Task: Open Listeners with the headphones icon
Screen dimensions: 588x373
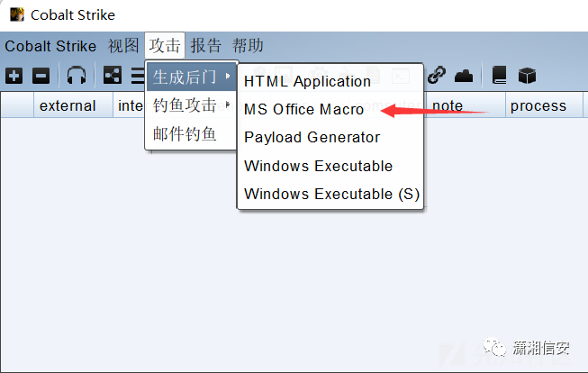Action: (77, 76)
